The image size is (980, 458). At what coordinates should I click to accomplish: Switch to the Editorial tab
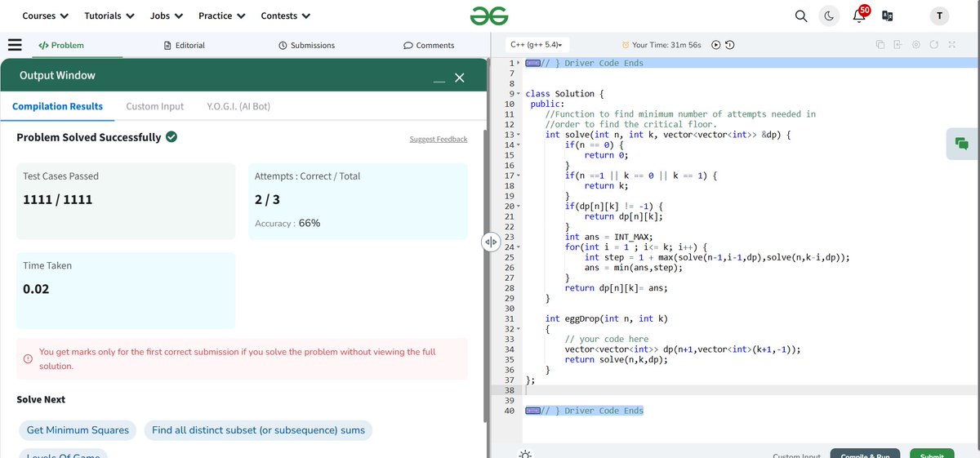coord(185,45)
